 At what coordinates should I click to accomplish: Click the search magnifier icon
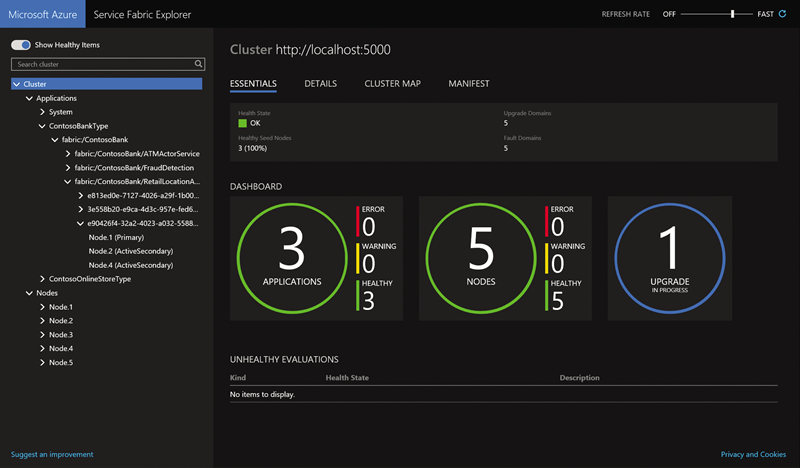198,64
